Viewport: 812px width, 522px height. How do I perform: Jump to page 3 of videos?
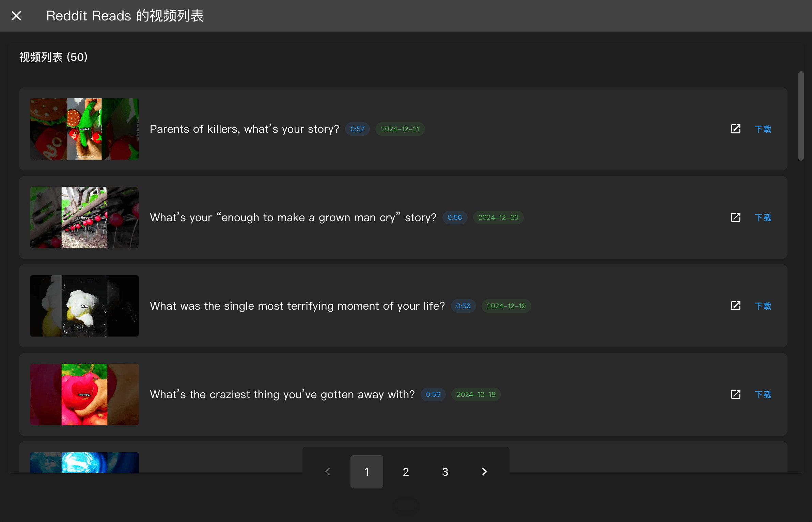[x=445, y=472]
